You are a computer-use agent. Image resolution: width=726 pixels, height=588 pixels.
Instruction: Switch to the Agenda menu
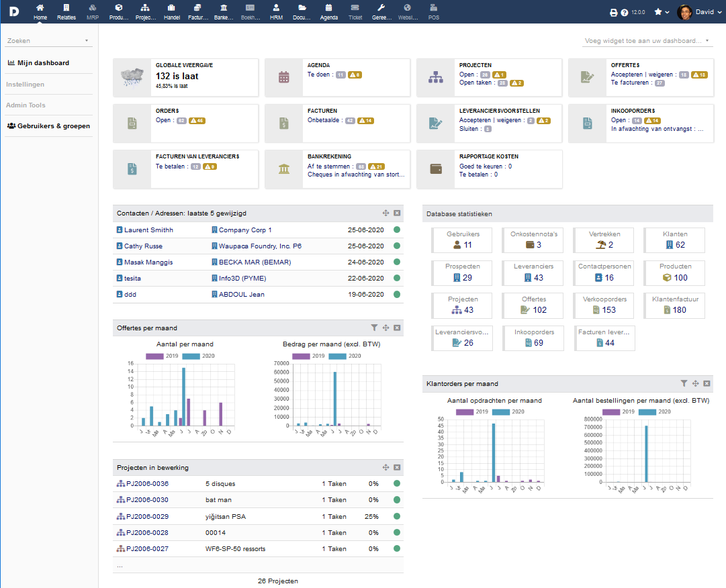328,11
